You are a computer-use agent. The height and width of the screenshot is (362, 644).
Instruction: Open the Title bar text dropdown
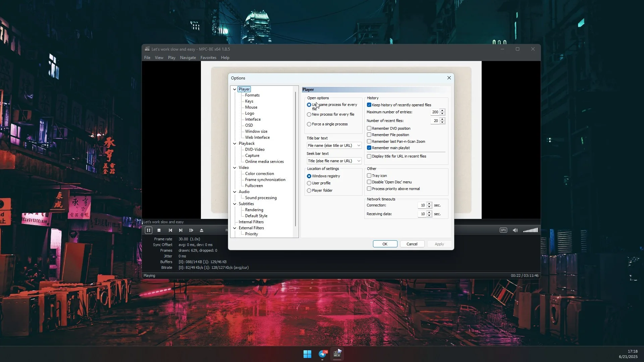(x=334, y=145)
